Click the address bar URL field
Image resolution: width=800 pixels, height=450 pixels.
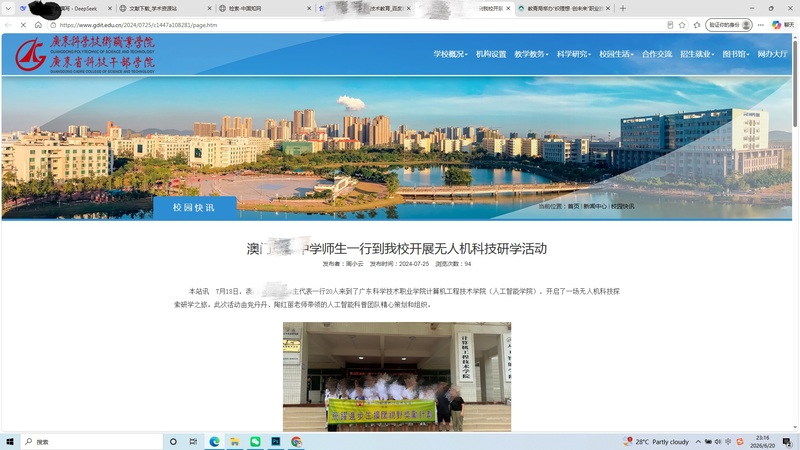[357, 24]
